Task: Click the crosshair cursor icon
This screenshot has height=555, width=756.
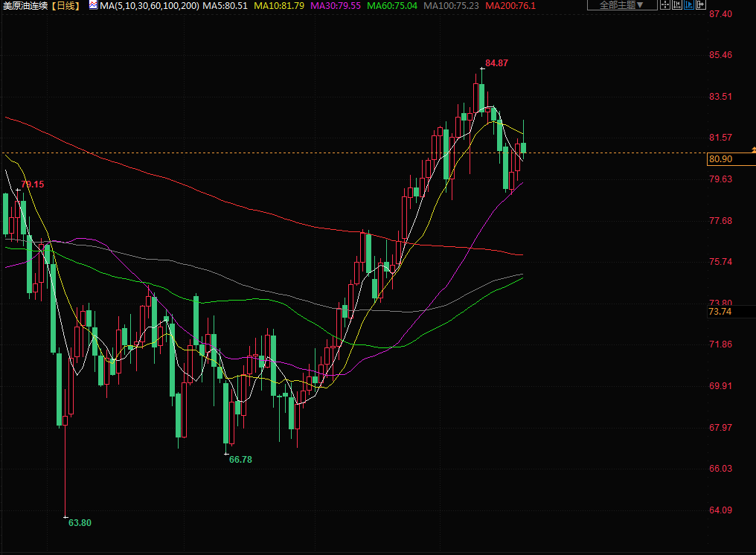Action: (x=665, y=5)
